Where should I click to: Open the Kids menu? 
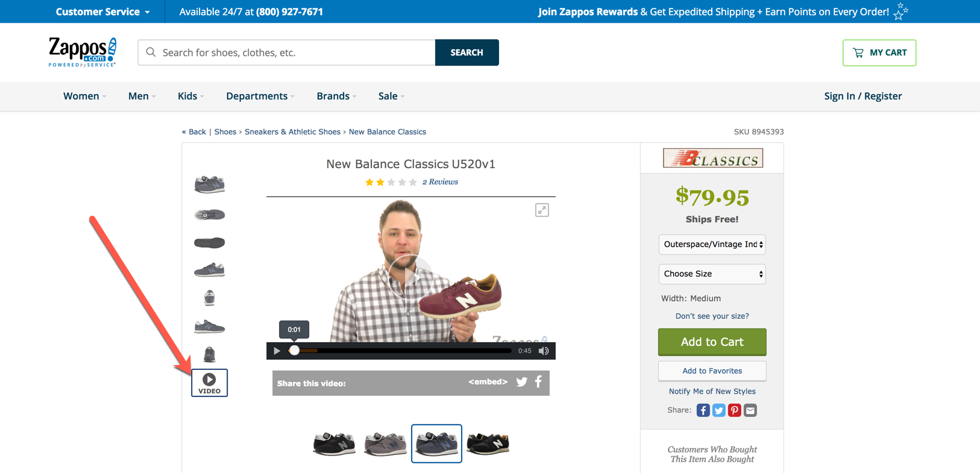click(x=190, y=96)
